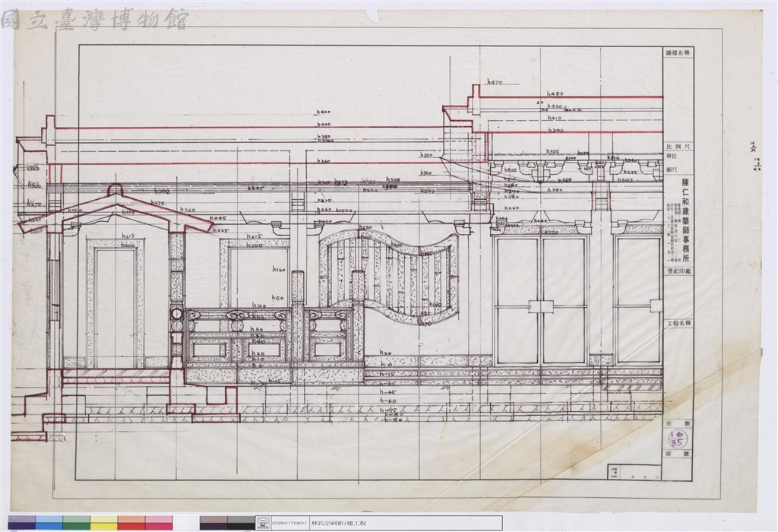Click the 國立臺灣博物館 watermark
The image size is (778, 532).
[94, 21]
